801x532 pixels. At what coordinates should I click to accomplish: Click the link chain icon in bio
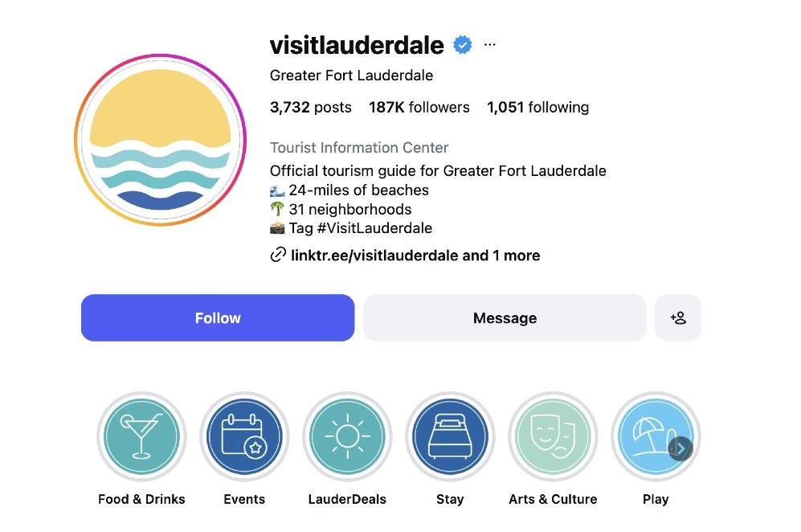click(278, 255)
